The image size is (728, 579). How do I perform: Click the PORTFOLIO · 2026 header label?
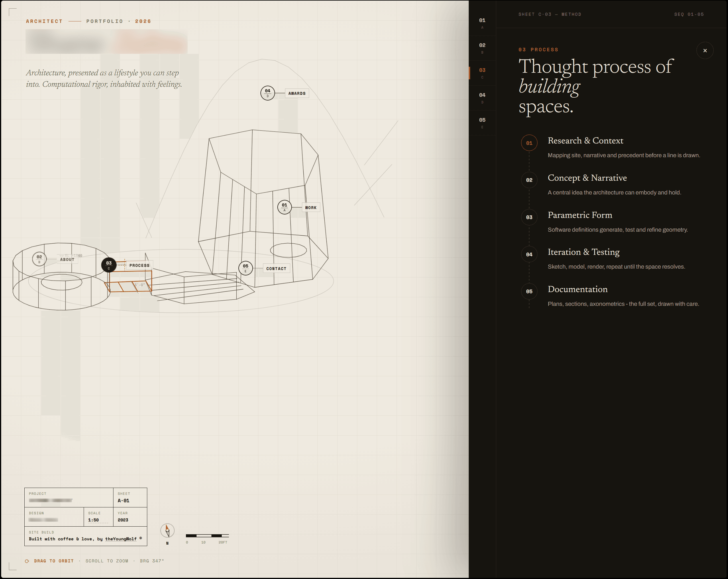point(119,21)
